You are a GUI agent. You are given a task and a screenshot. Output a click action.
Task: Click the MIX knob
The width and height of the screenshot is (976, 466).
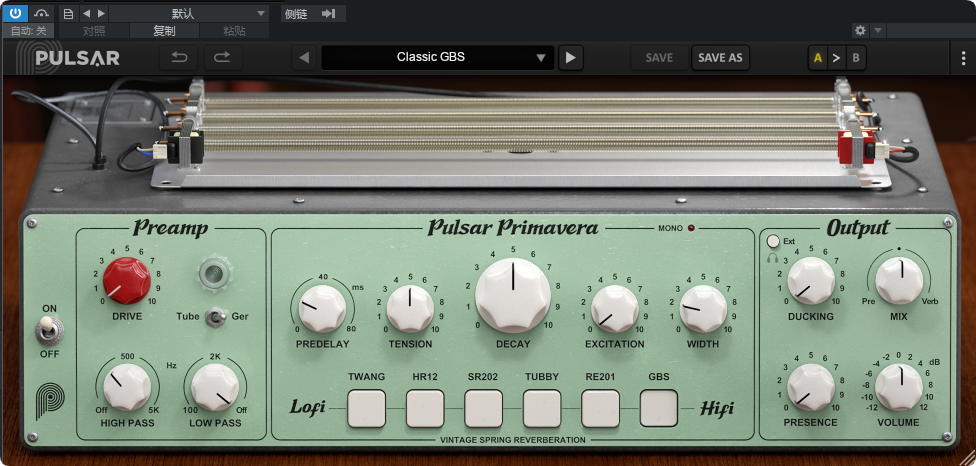click(899, 281)
